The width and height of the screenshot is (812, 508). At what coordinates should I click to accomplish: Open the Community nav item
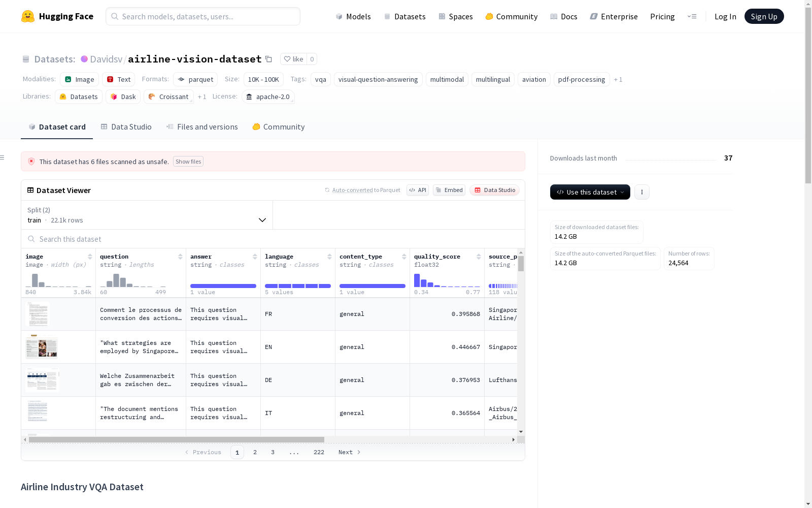pyautogui.click(x=512, y=16)
